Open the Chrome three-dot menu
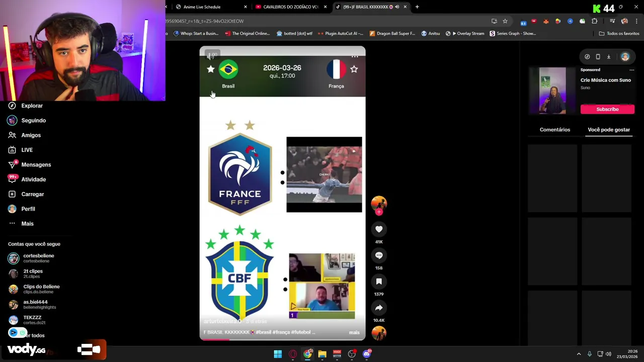Image resolution: width=644 pixels, height=362 pixels. pyautogui.click(x=636, y=21)
